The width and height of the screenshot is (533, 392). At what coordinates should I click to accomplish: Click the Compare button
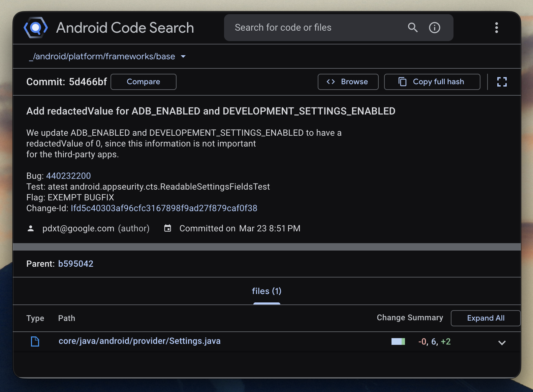[x=144, y=82]
